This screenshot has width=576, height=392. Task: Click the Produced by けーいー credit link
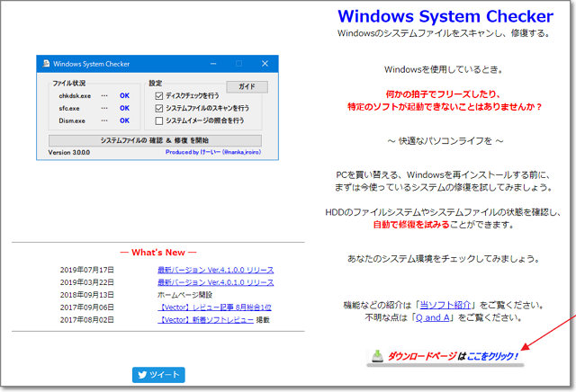point(212,152)
